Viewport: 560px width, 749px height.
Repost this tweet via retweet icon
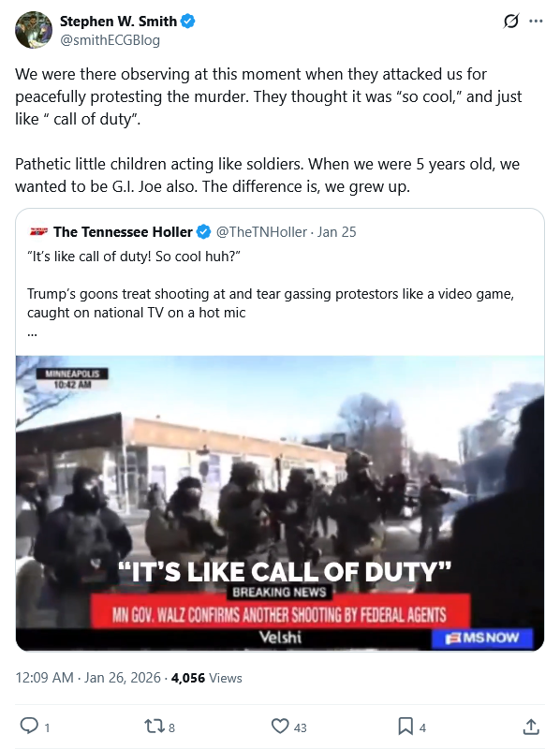pos(154,727)
